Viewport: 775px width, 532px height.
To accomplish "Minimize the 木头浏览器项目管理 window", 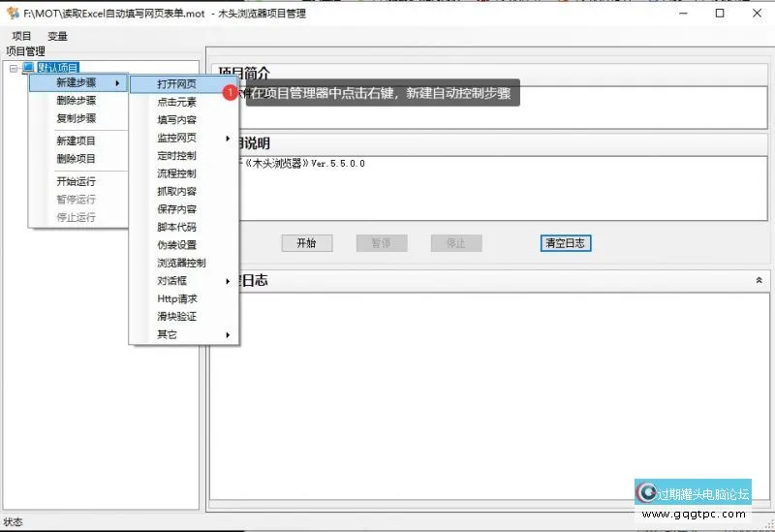I will (x=684, y=14).
